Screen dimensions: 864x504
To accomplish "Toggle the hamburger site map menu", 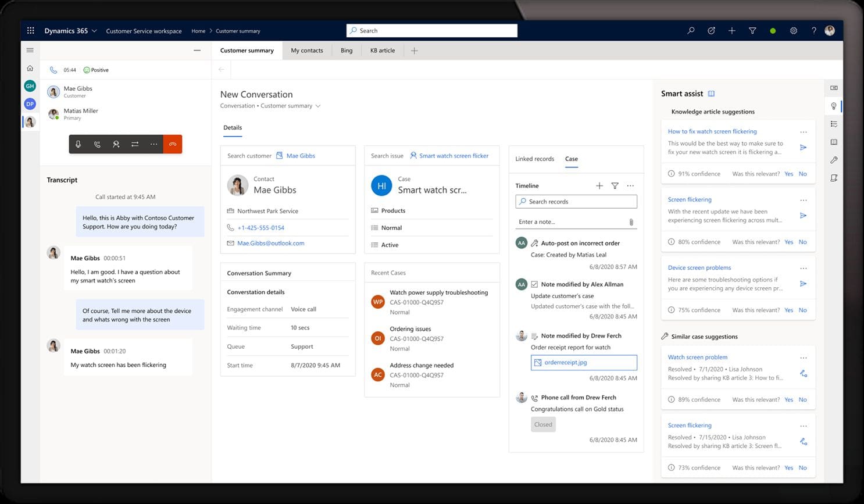I will [30, 50].
